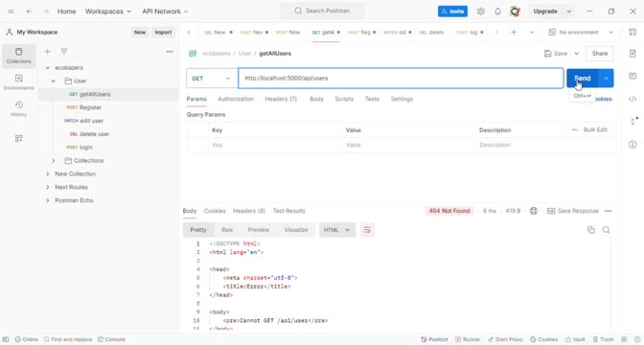Open the Send button dropdown arrow
The image size is (644, 345).
point(607,78)
